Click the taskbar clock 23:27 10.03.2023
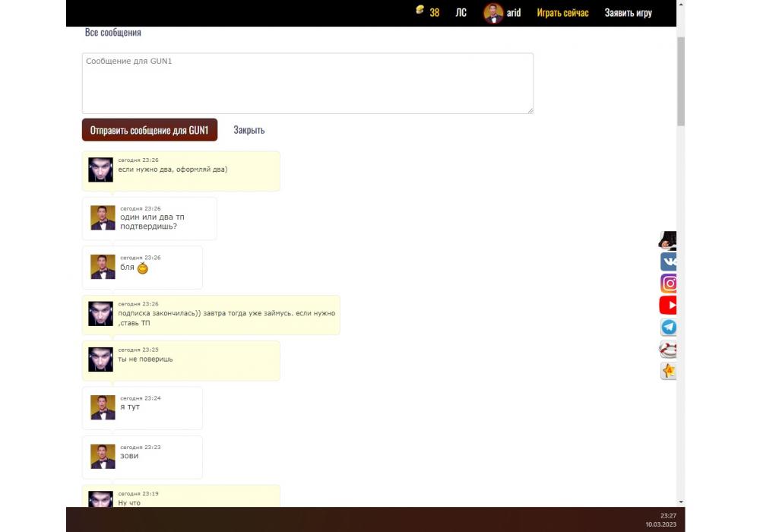Image resolution: width=760 pixels, height=532 pixels. (x=660, y=520)
